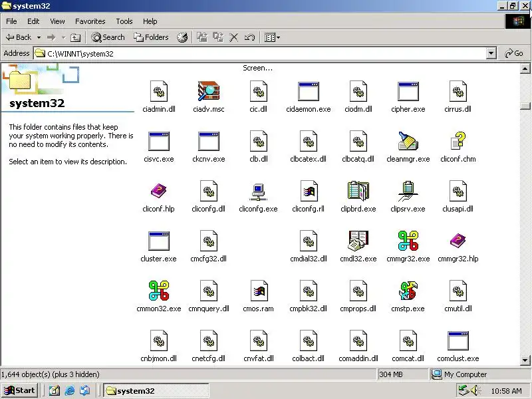Select the ciadv.msc console icon
Viewport: 532px width, 399px height.
pyautogui.click(x=209, y=91)
